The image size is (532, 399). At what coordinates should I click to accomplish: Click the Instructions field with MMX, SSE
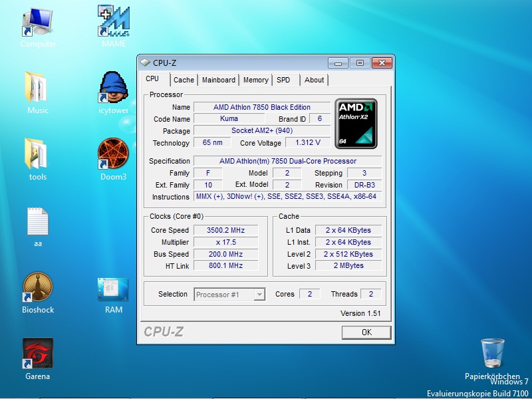[288, 196]
